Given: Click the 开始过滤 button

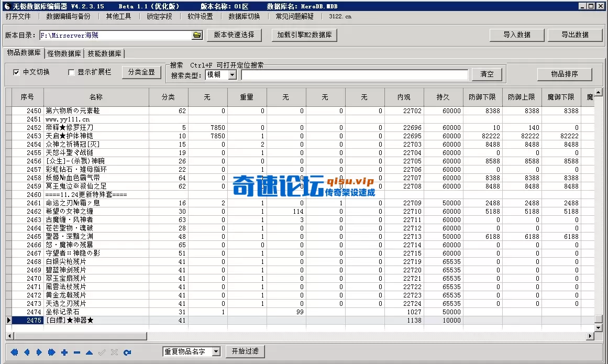Looking at the screenshot, I should pos(245,352).
